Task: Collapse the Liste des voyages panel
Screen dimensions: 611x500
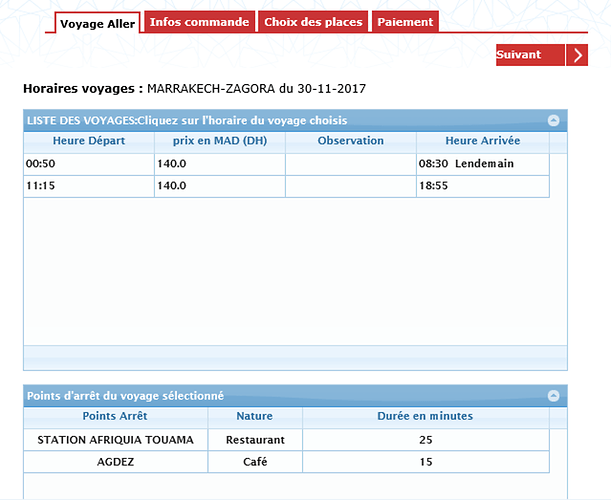Action: coord(553,120)
